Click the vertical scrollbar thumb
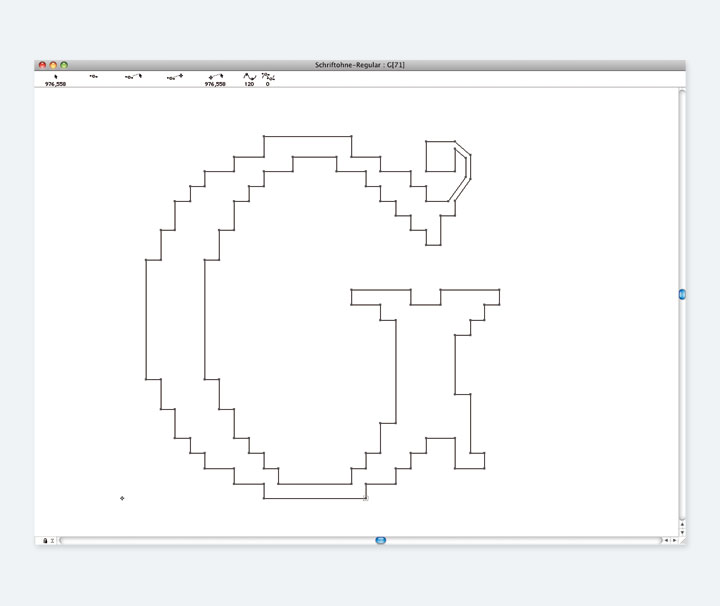This screenshot has width=720, height=606. click(682, 295)
